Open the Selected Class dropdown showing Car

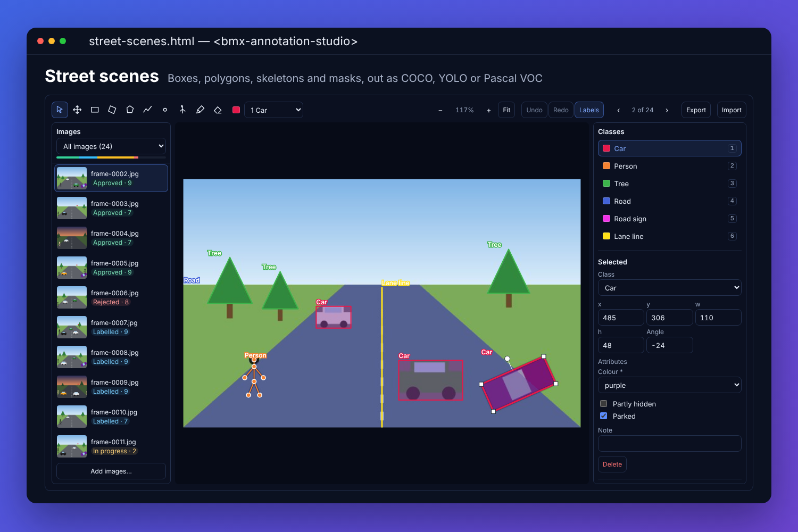(669, 288)
